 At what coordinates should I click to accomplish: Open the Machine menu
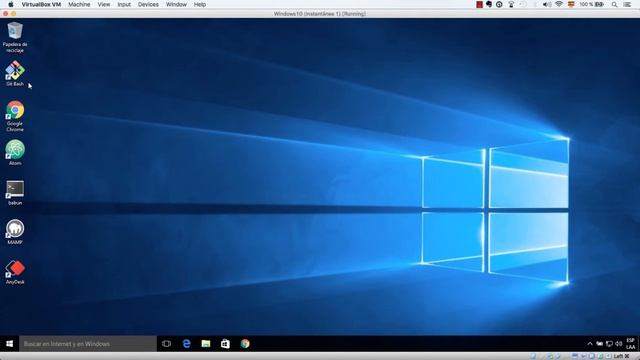(x=79, y=4)
